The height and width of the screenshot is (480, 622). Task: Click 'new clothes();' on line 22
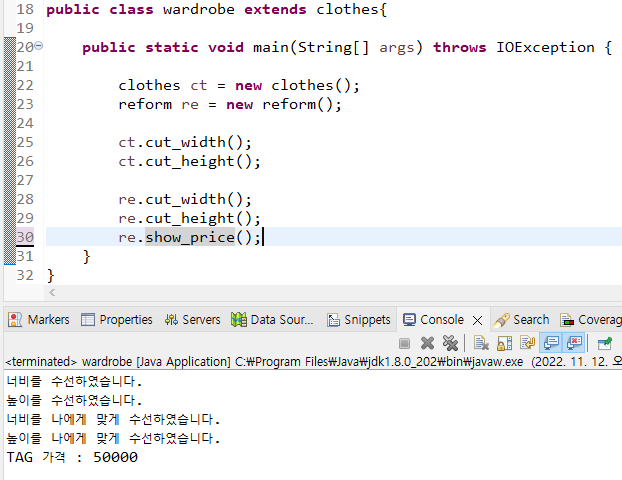297,85
